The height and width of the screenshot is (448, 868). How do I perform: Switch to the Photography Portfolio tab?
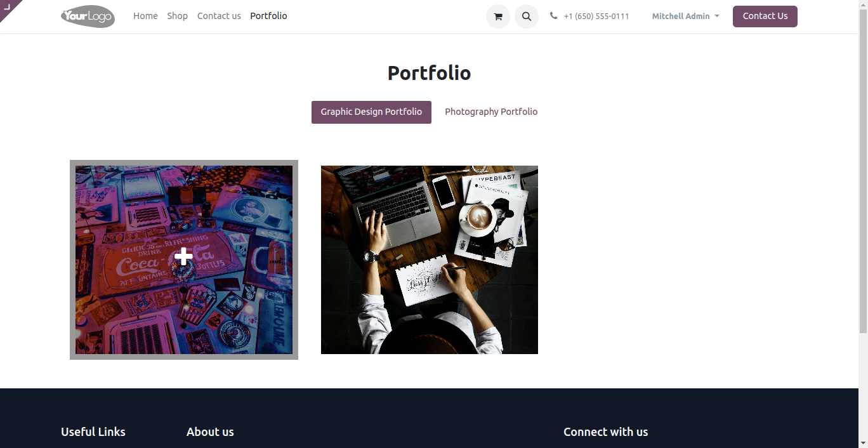pyautogui.click(x=491, y=112)
